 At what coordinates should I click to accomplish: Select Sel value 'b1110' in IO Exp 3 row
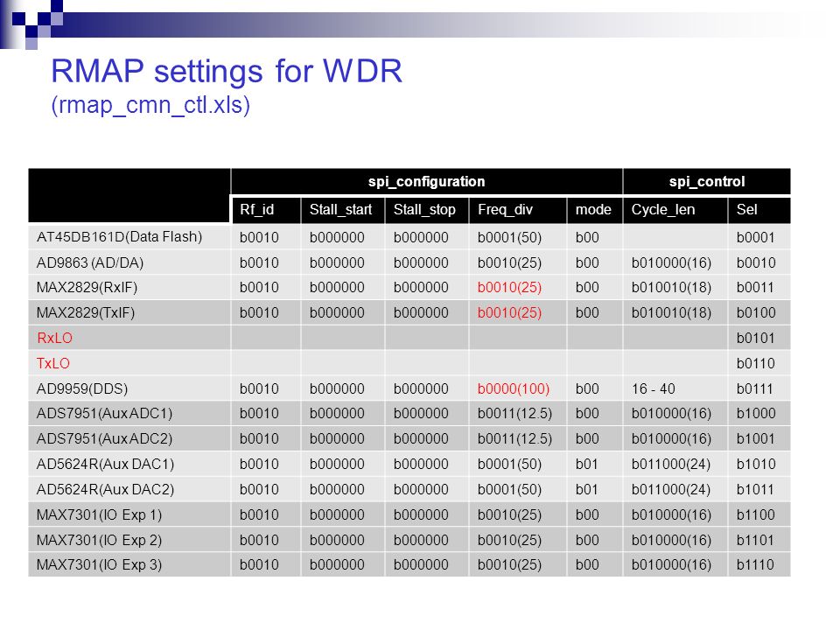(x=755, y=564)
